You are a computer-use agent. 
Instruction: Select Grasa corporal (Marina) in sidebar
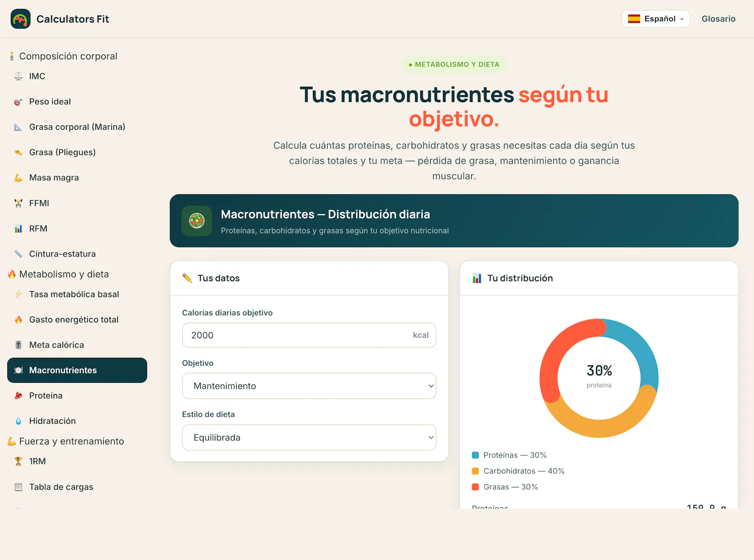(77, 127)
